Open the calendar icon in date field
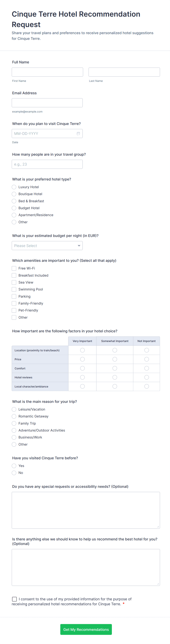The height and width of the screenshot is (644, 170). click(78, 134)
